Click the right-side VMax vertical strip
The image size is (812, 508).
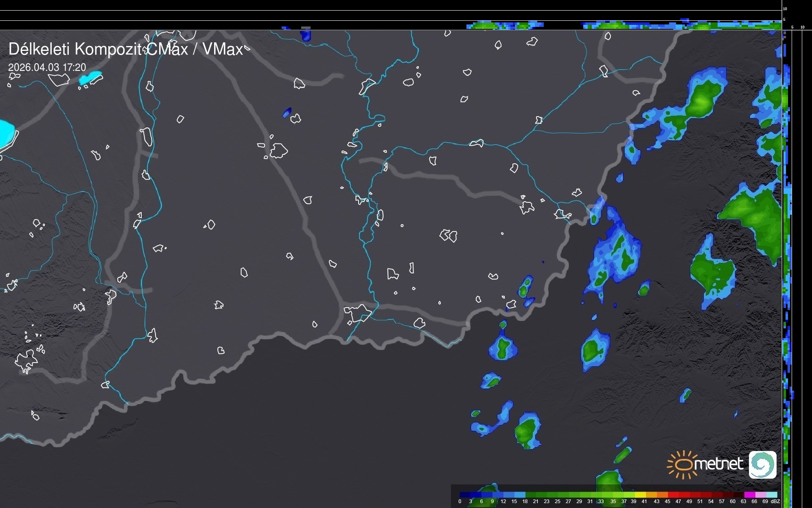786,269
